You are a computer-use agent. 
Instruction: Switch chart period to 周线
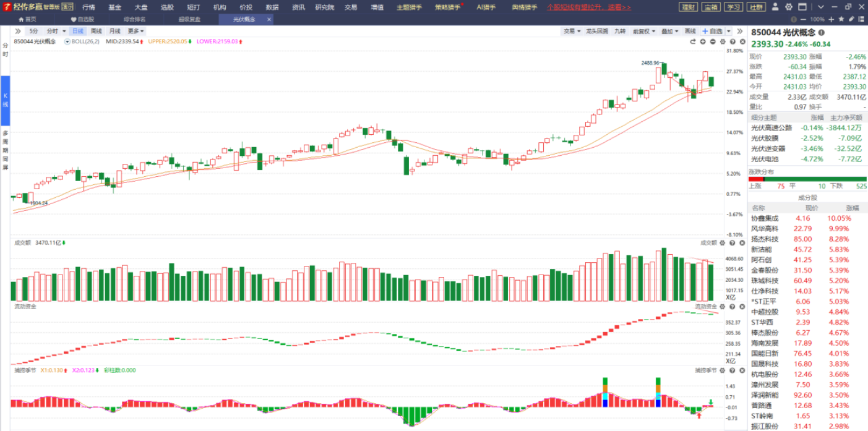pyautogui.click(x=96, y=31)
